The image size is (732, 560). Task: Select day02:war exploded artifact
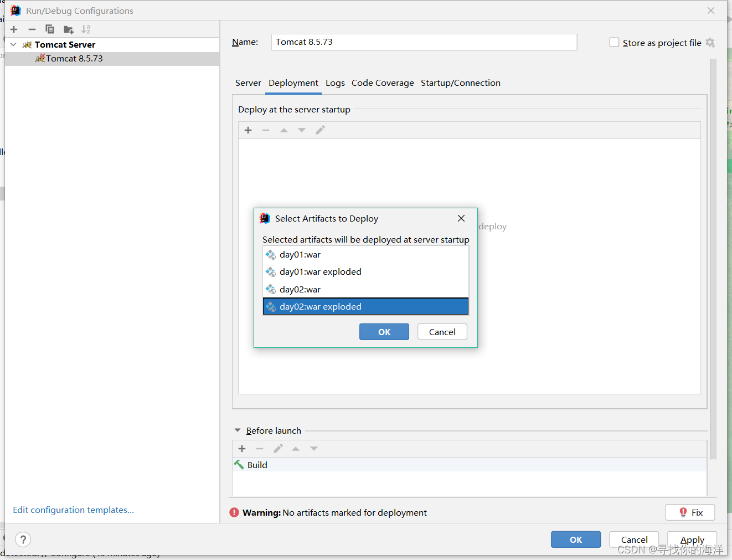(x=365, y=306)
